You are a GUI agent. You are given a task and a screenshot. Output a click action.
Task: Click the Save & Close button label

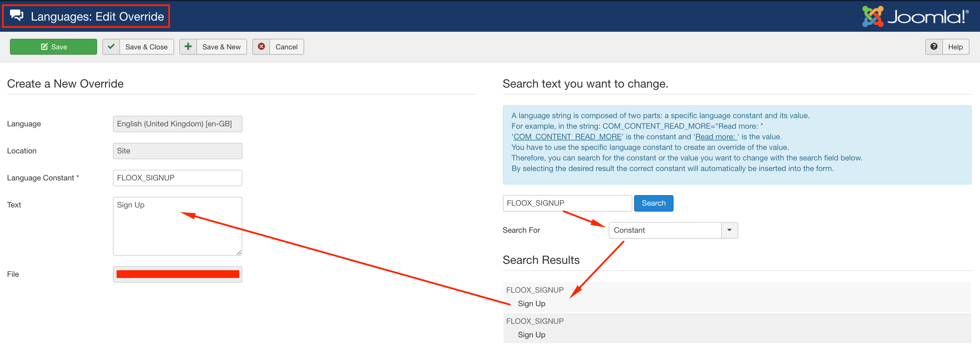pos(146,47)
